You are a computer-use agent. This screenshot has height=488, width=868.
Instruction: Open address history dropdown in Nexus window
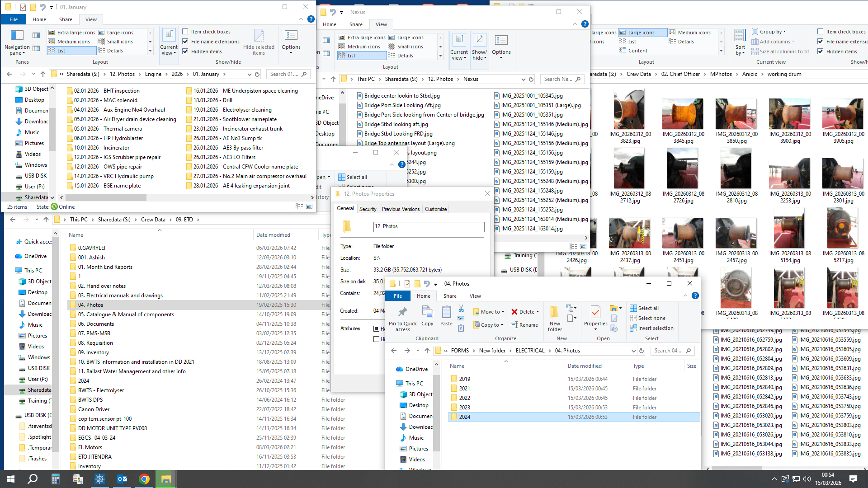tap(524, 79)
